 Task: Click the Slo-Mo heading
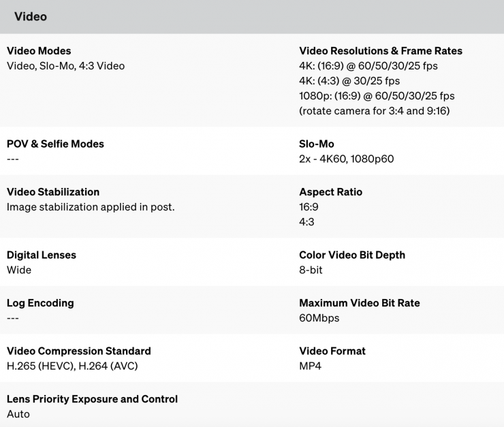coord(317,144)
